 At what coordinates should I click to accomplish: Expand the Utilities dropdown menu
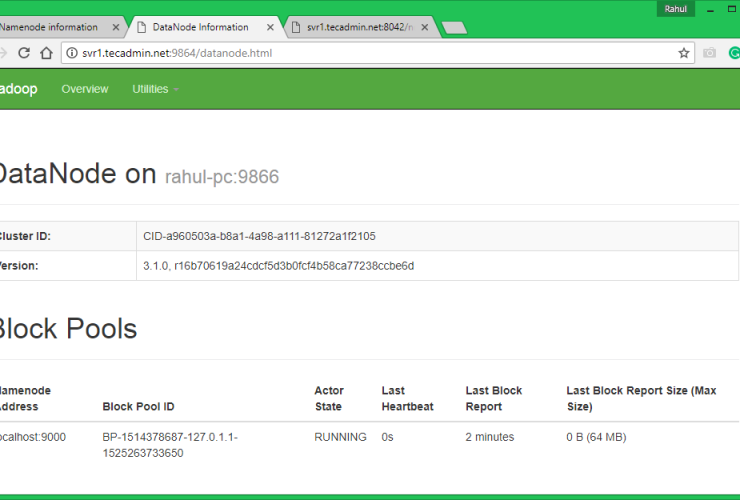pos(155,89)
